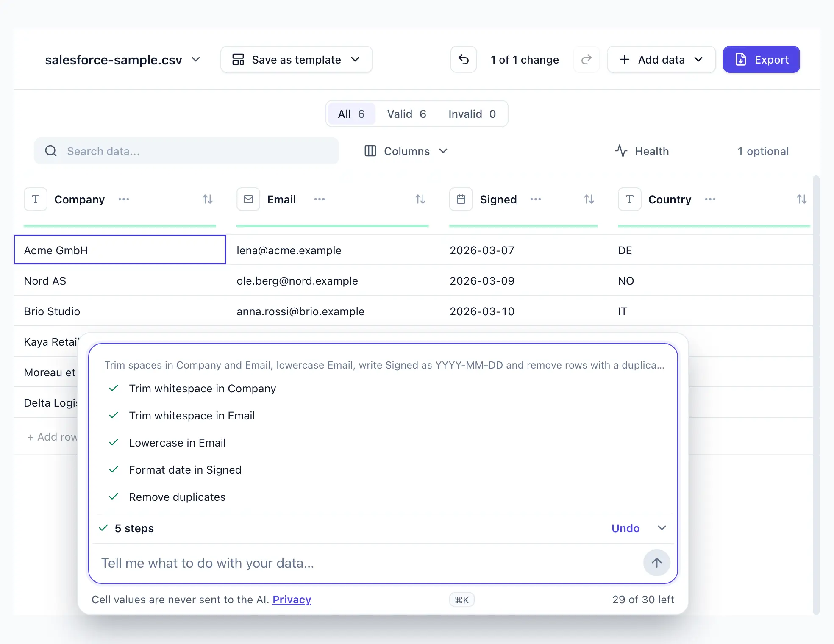
Task: Click the Trim whitespace in Company step
Action: [x=203, y=389]
